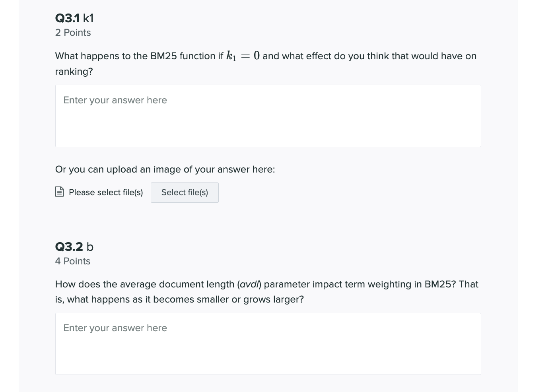Click the Select file(s) button

pos(184,192)
